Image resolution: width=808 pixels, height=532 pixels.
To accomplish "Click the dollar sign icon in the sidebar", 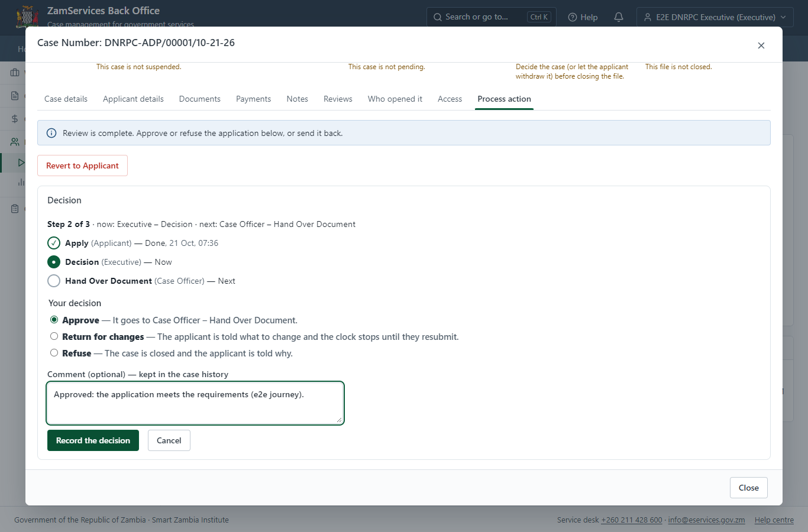I will pos(15,119).
